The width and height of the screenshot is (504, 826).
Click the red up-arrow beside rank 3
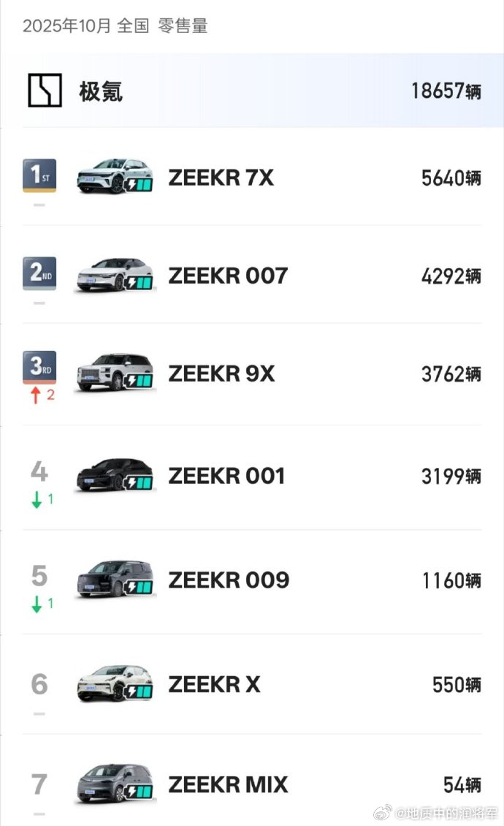[x=37, y=395]
